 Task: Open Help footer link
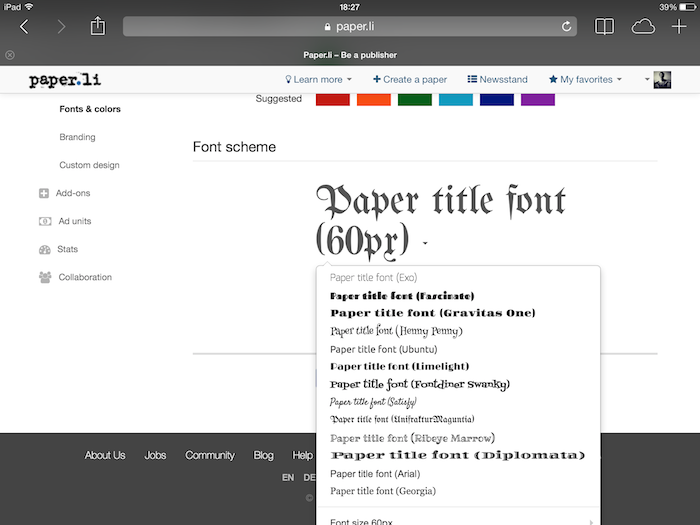302,455
